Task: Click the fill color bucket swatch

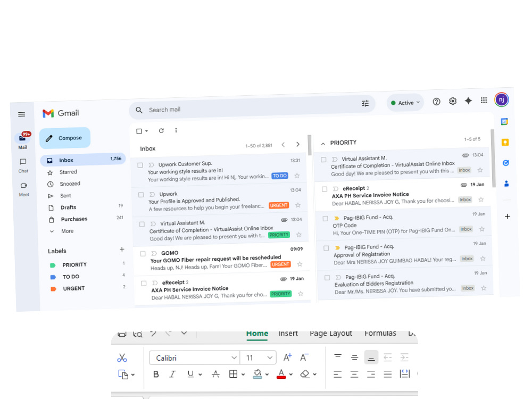Action: click(x=257, y=374)
